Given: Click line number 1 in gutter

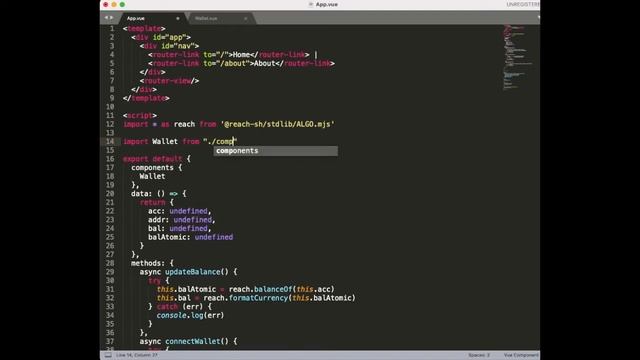Looking at the screenshot, I should click(x=112, y=29).
